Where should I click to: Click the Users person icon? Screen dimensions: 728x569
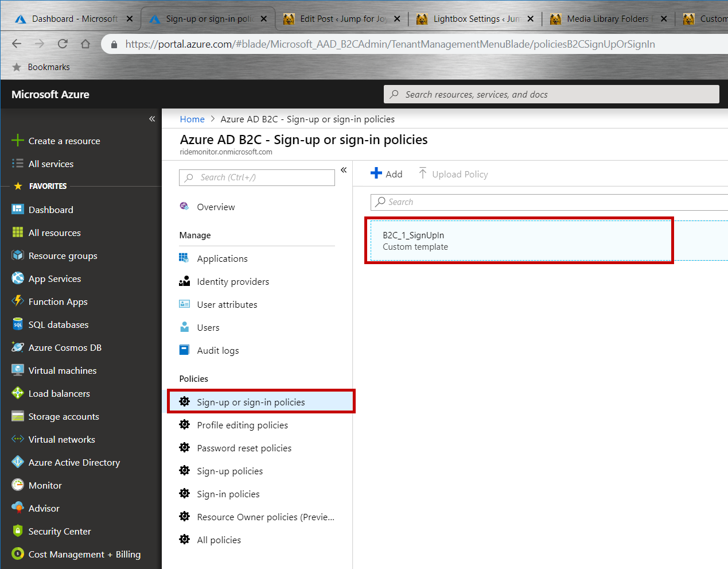[184, 327]
